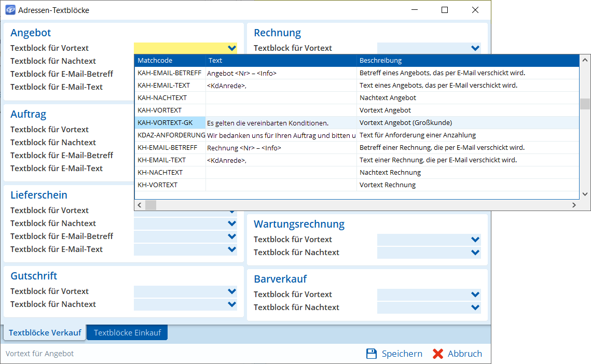Image resolution: width=591 pixels, height=364 pixels.
Task: Expand Lieferschein E-Mail-Text dropdown
Action: tap(232, 249)
